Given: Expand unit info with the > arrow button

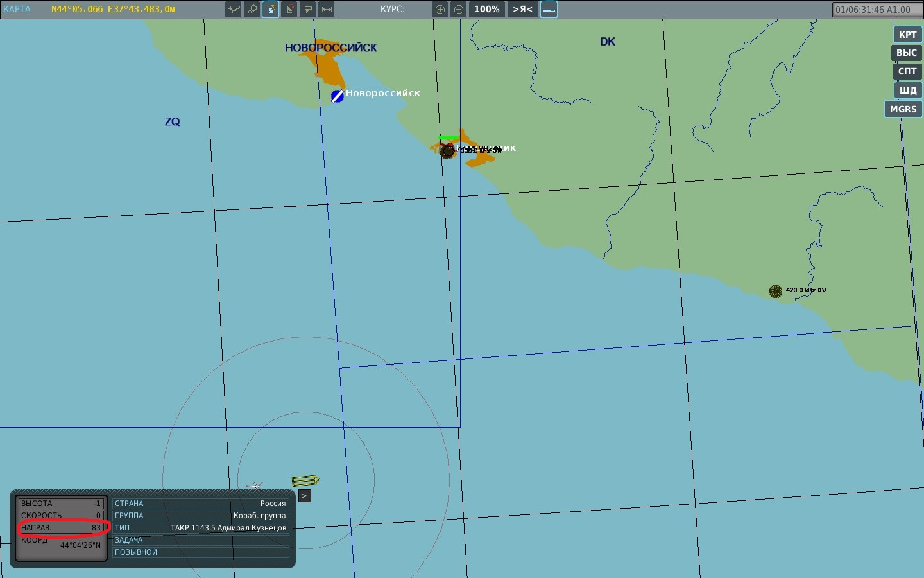Looking at the screenshot, I should (305, 496).
